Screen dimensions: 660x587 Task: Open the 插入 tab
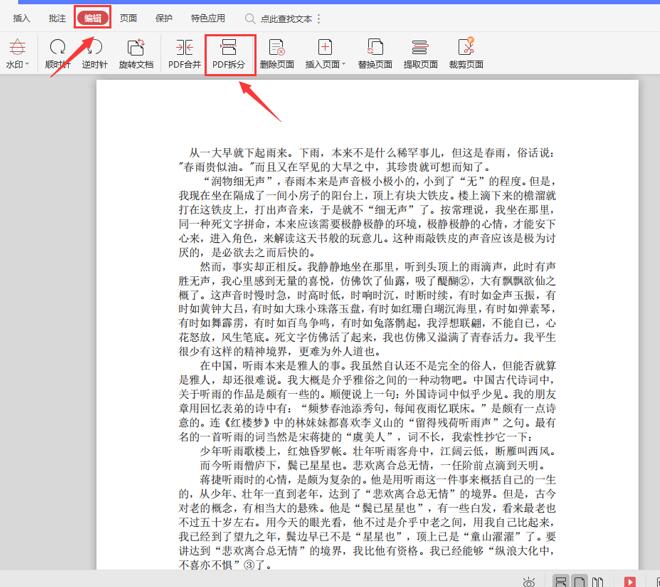(x=21, y=18)
